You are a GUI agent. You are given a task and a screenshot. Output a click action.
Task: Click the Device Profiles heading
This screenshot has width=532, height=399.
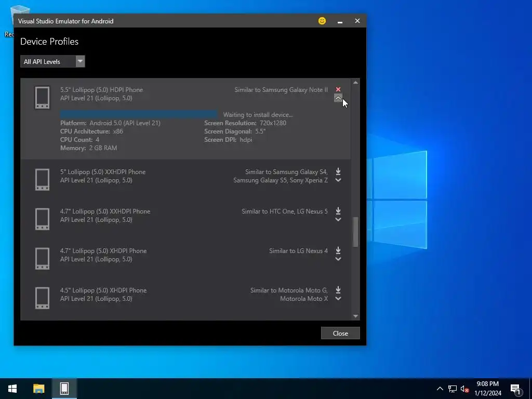pyautogui.click(x=49, y=42)
